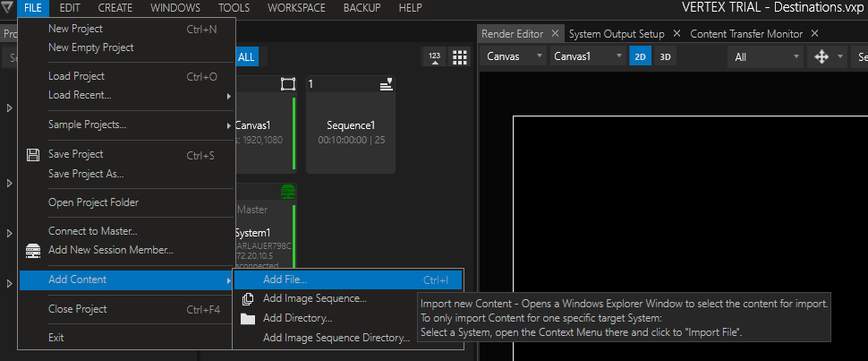
Task: Open the Canvas type dropdown
Action: (515, 57)
